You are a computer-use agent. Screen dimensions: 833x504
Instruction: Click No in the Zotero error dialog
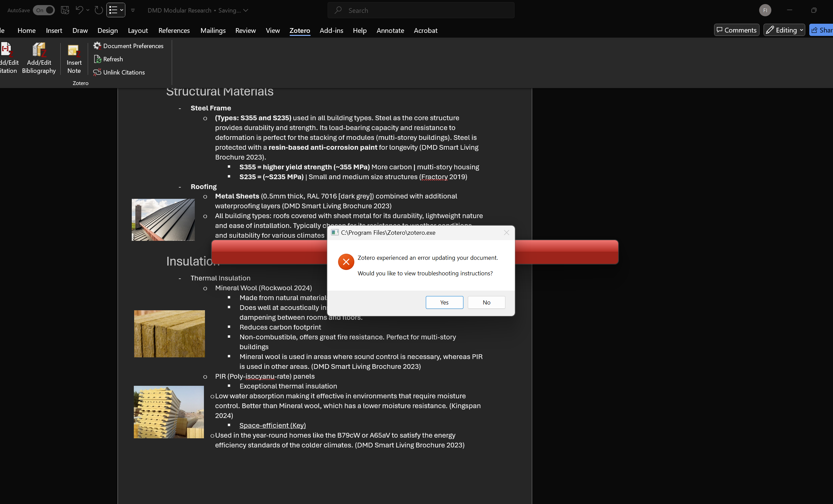pos(486,302)
